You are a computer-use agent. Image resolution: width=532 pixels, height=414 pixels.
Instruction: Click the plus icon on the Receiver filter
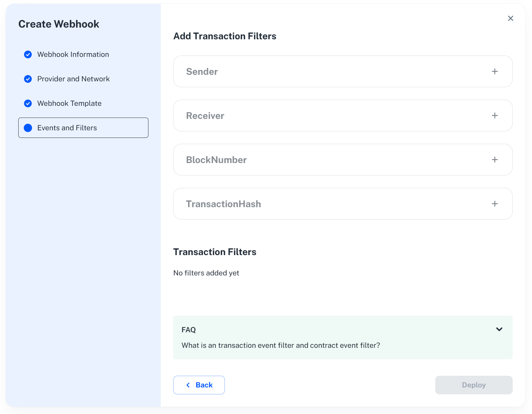(494, 115)
